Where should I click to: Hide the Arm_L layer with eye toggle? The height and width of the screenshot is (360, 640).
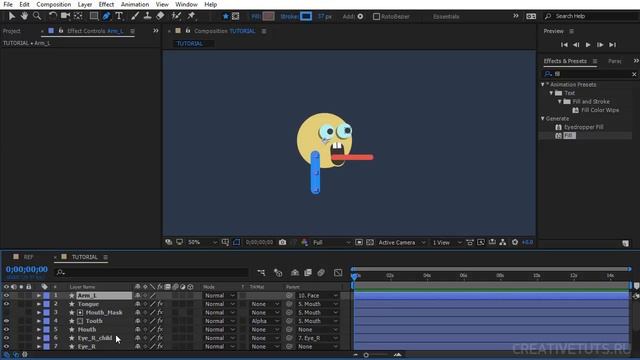click(6, 296)
